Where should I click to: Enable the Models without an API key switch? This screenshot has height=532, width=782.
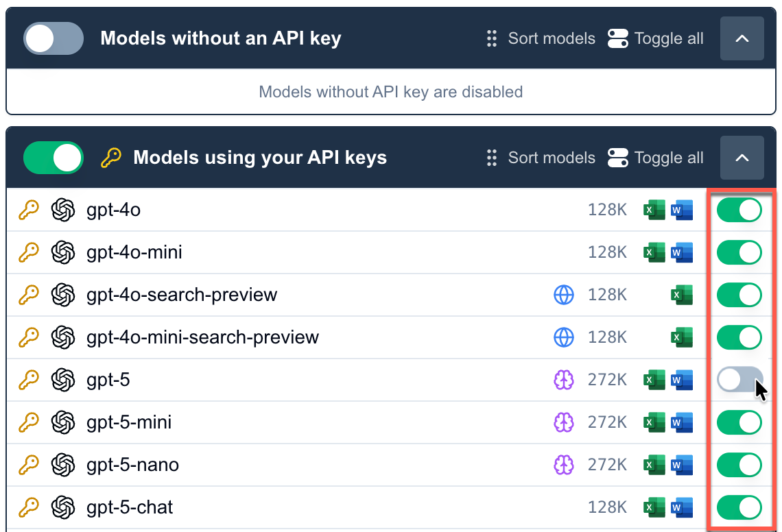click(54, 38)
